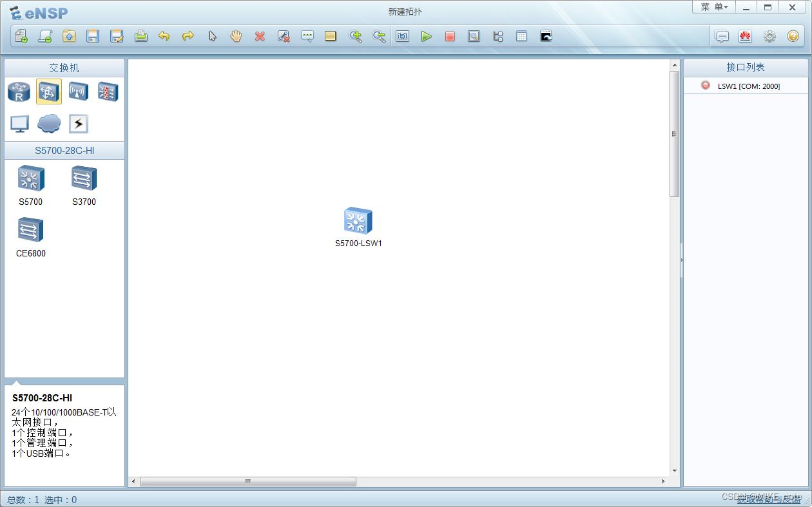Open the forum chat bubble icon

(x=722, y=36)
